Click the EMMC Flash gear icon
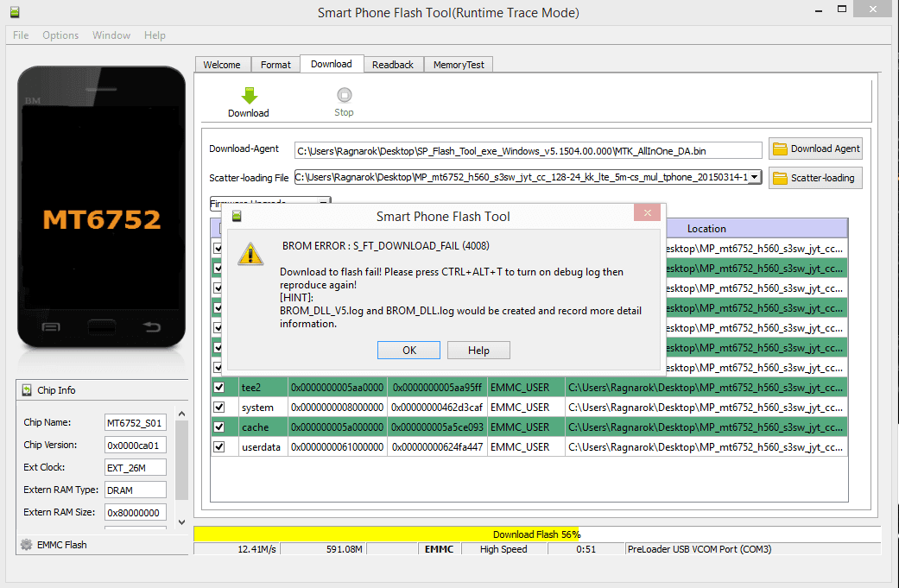899x588 pixels. tap(27, 545)
